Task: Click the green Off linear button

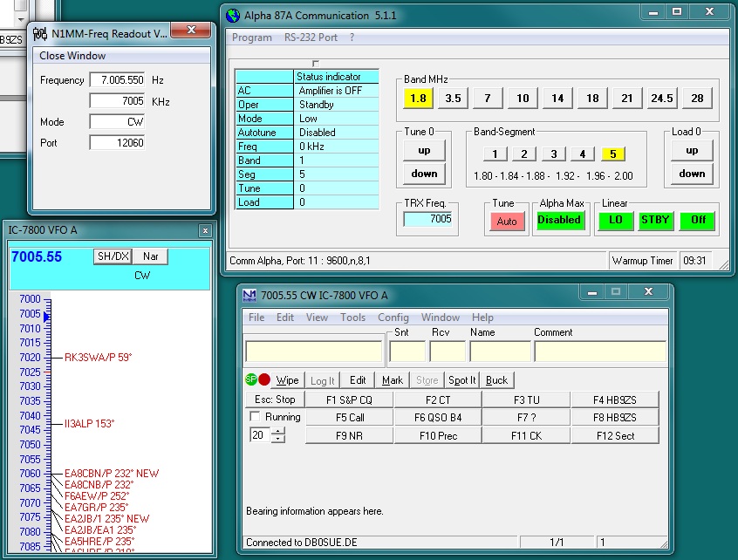Action: point(698,220)
